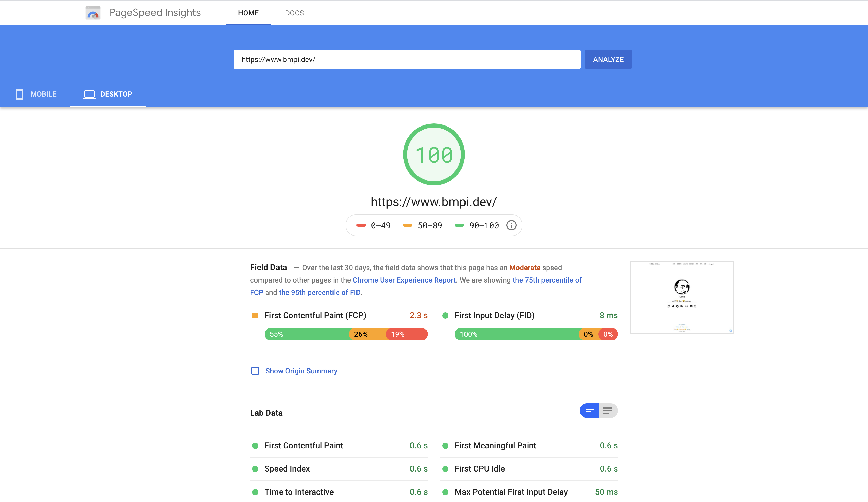
Task: Open the DOCS tab
Action: tap(294, 13)
